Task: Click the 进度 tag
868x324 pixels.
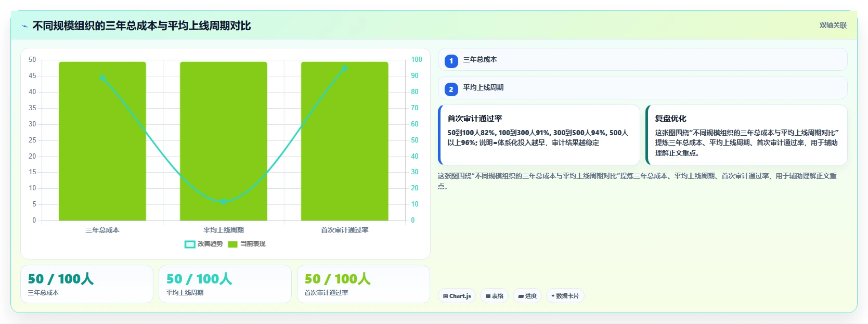Action: pos(527,296)
